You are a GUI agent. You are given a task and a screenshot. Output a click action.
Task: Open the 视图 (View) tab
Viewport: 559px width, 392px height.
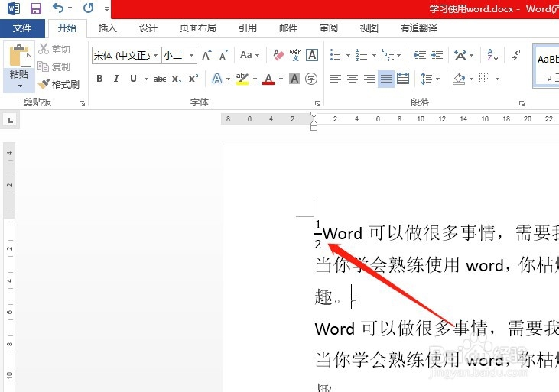(369, 28)
